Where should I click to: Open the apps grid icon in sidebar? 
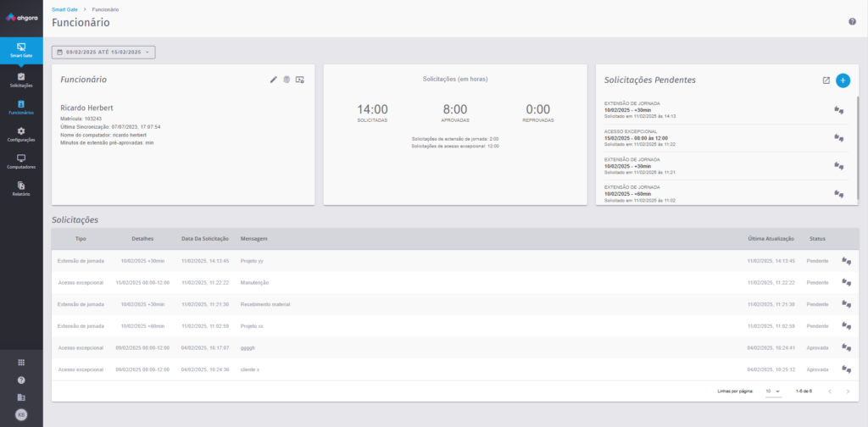pyautogui.click(x=21, y=363)
